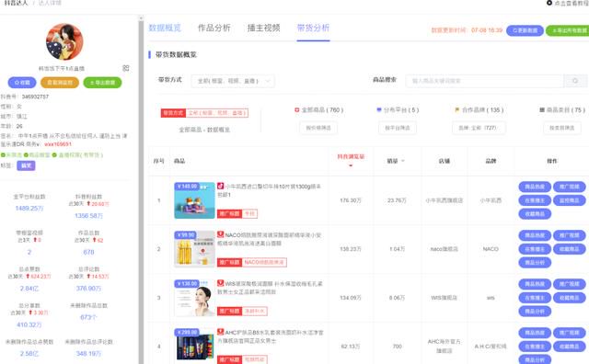The width and height of the screenshot is (589, 364).
Task: Click the purple 搞笑 tag
Action: click(x=26, y=165)
